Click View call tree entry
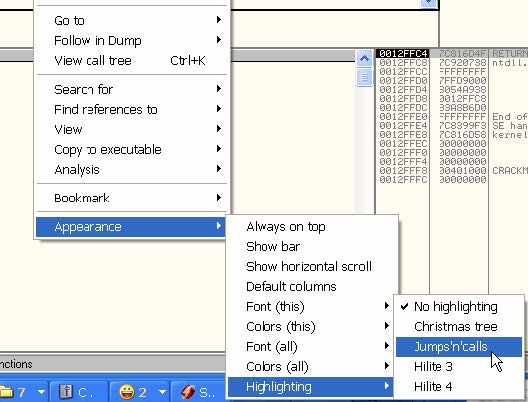 click(132, 61)
